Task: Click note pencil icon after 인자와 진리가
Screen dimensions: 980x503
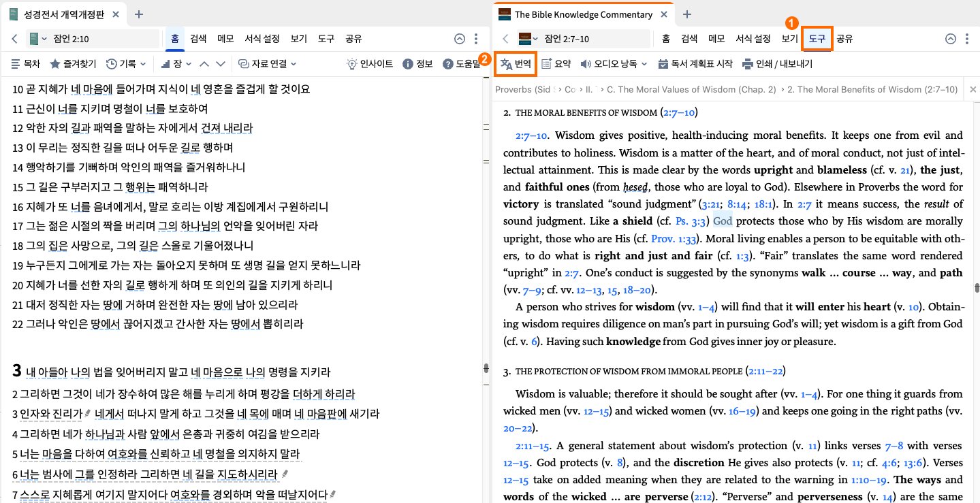Action: click(87, 414)
